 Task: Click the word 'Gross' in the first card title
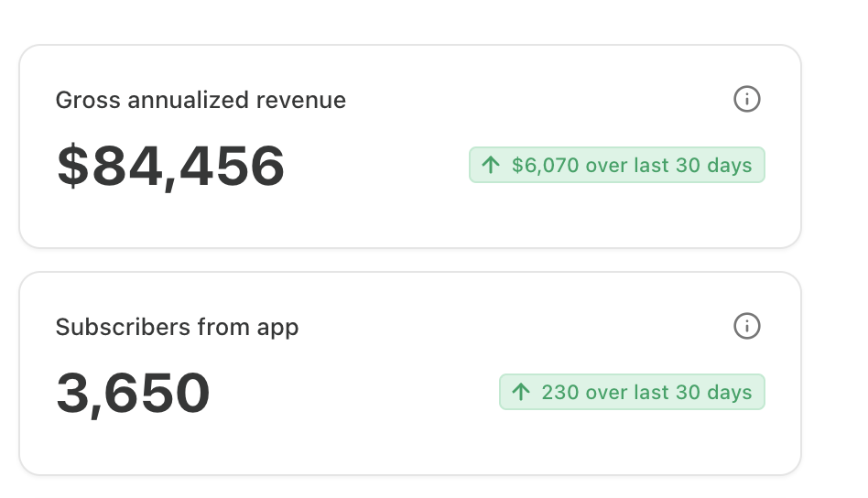pos(88,100)
